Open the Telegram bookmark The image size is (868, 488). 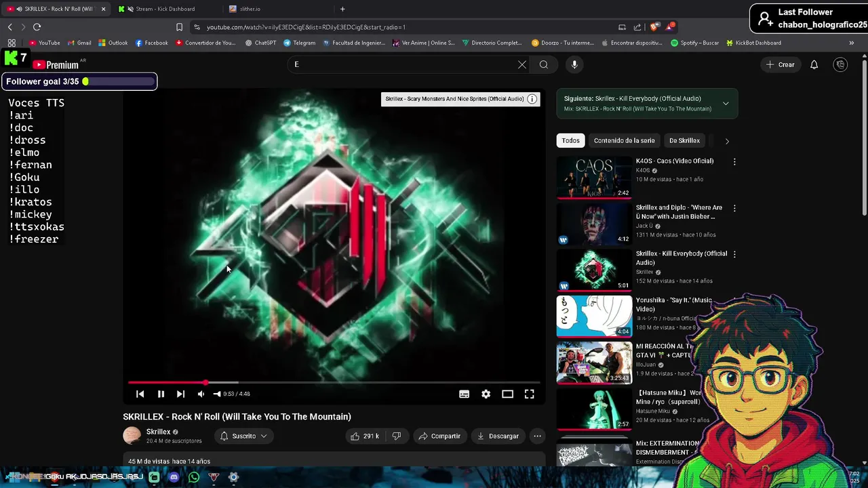tap(299, 43)
